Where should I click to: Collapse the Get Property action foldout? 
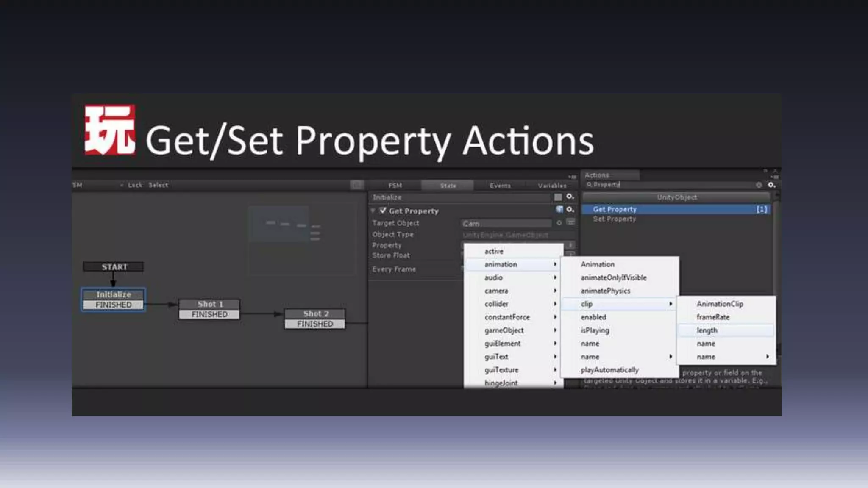click(x=373, y=211)
